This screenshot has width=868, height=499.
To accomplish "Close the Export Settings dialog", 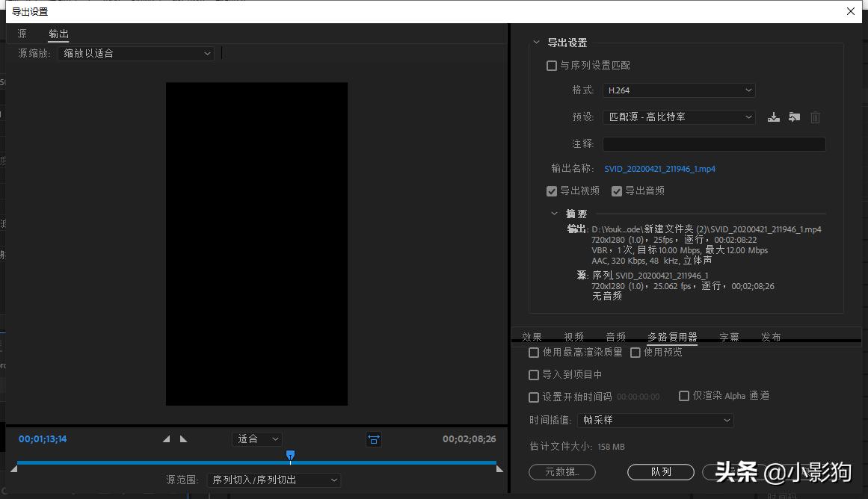I will coord(851,11).
